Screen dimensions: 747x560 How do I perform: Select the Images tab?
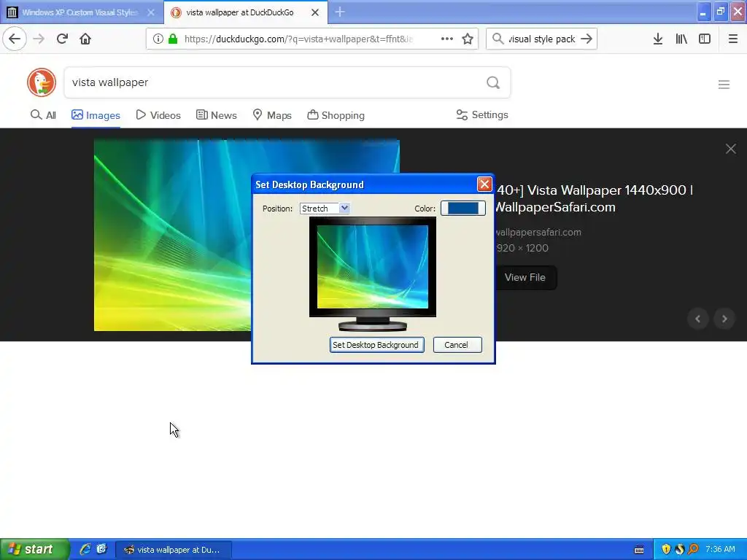(x=96, y=115)
